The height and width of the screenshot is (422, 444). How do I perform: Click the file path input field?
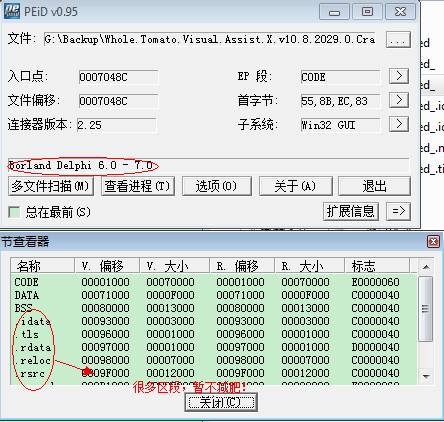click(x=210, y=39)
